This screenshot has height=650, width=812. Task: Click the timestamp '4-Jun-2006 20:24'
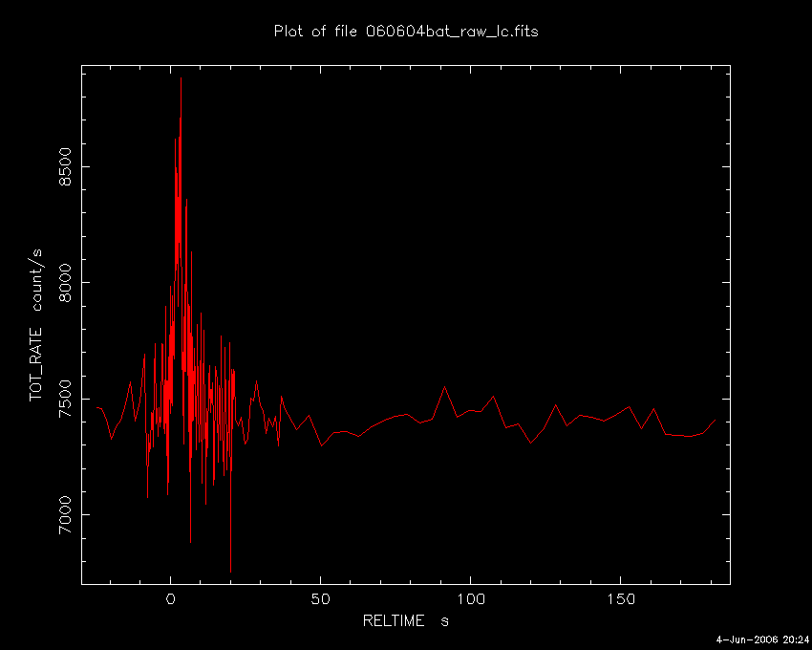(x=762, y=640)
